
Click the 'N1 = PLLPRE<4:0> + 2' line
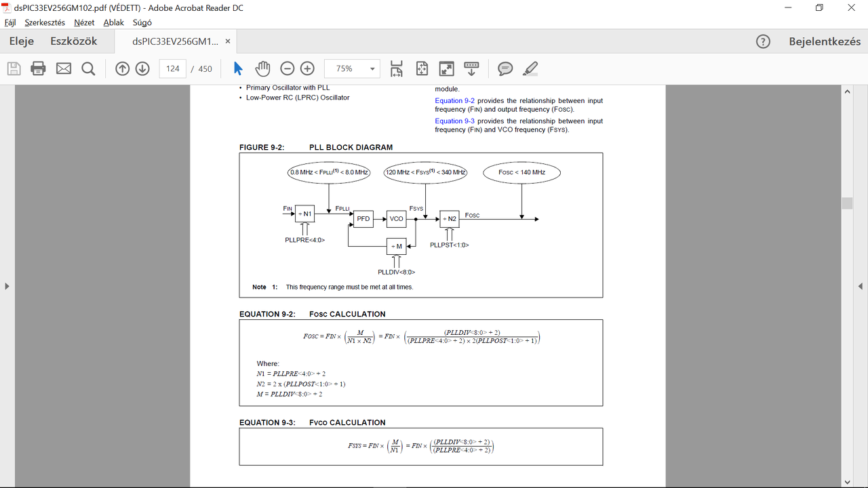click(x=292, y=374)
